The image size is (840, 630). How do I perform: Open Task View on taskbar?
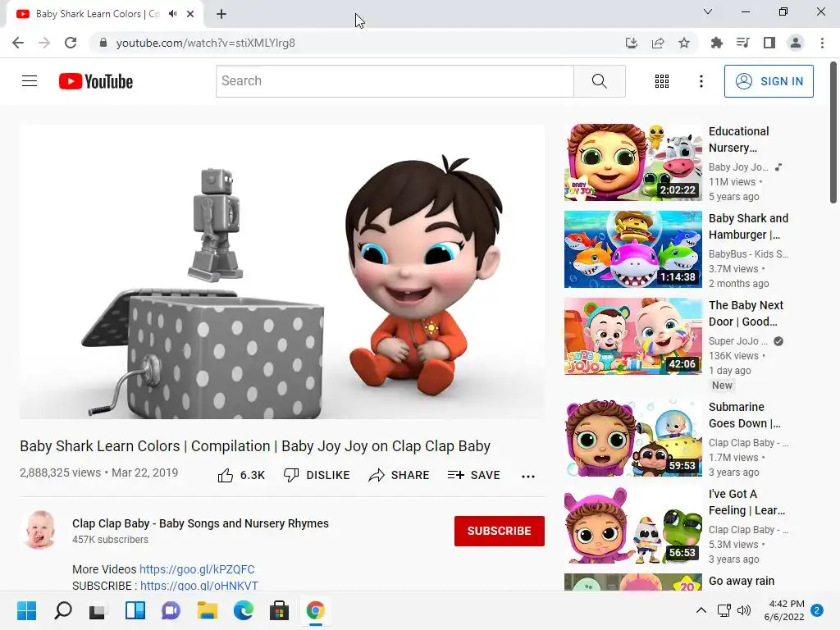point(98,610)
